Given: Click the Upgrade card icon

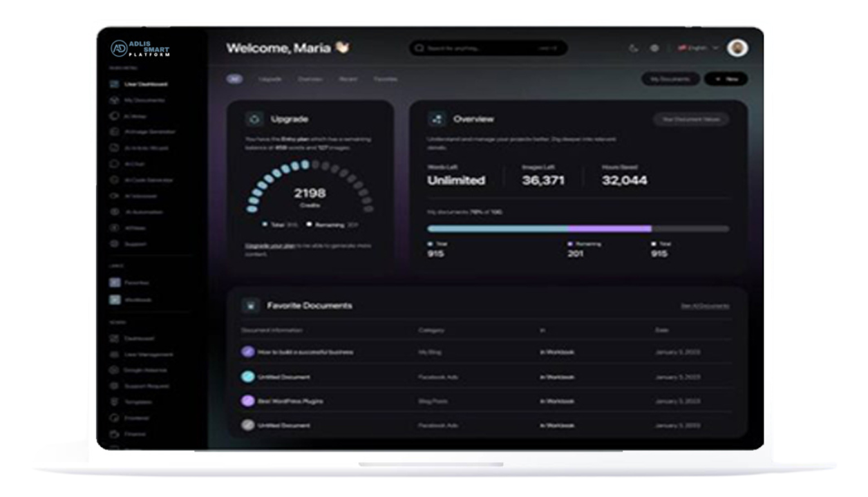Looking at the screenshot, I should [254, 119].
